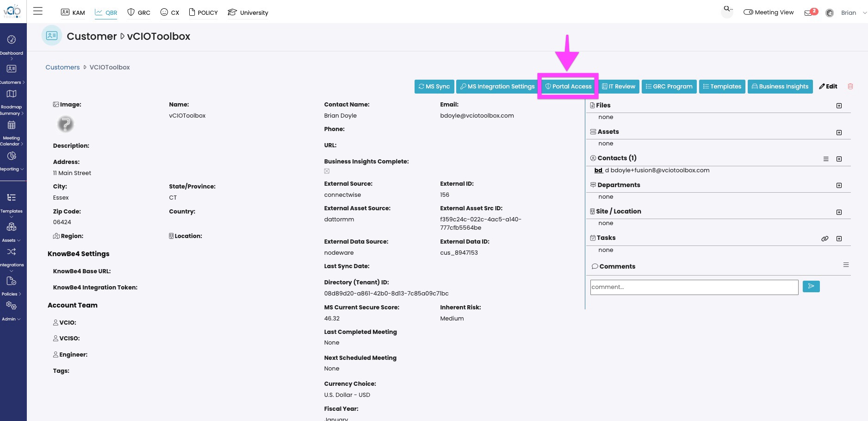
Task: Expand the Dashboard sidebar chevron
Action: (x=12, y=59)
